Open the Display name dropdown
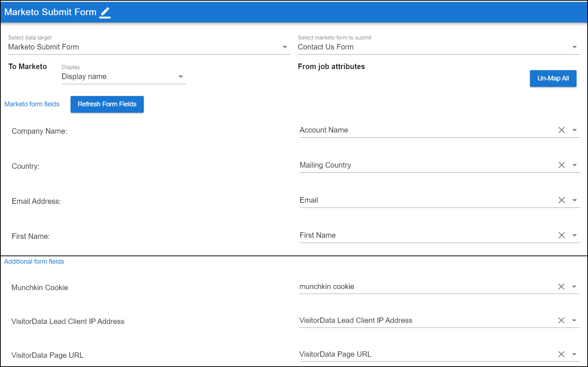The height and width of the screenshot is (367, 588). tap(181, 76)
